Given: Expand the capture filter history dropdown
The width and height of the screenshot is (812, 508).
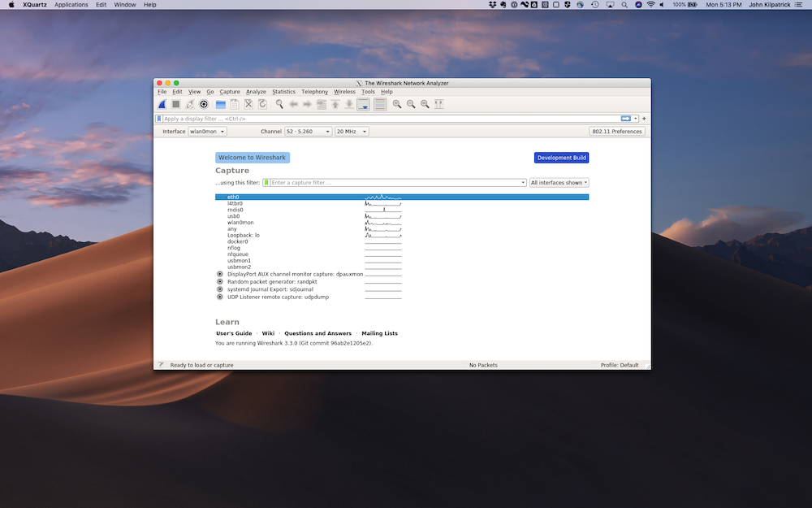Looking at the screenshot, I should click(523, 182).
